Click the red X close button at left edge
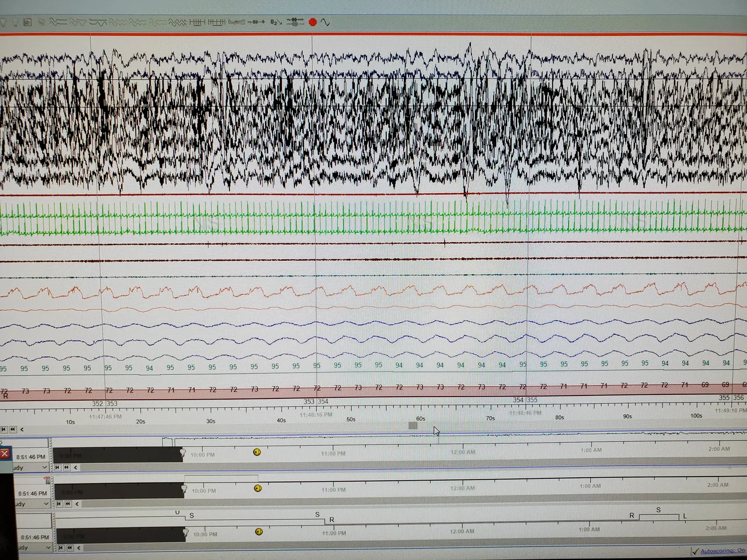 [5, 453]
